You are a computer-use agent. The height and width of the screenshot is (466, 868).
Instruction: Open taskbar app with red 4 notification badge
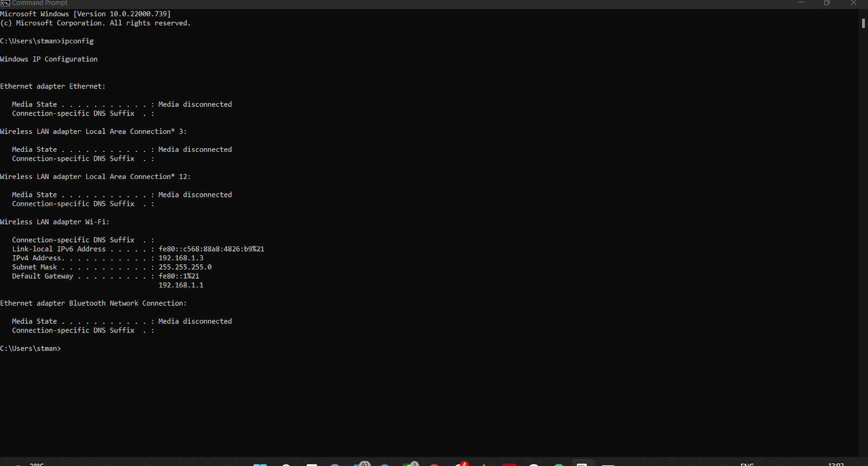coord(460,464)
